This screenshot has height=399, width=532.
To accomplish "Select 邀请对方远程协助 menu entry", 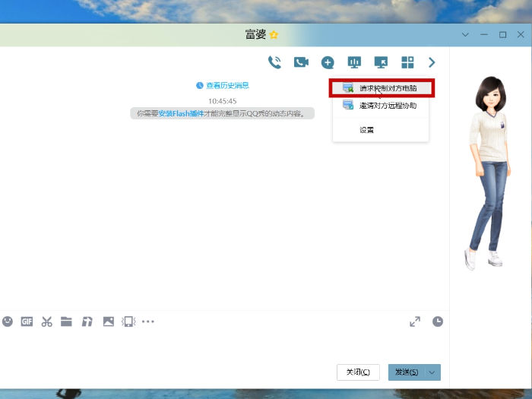I will [381, 106].
